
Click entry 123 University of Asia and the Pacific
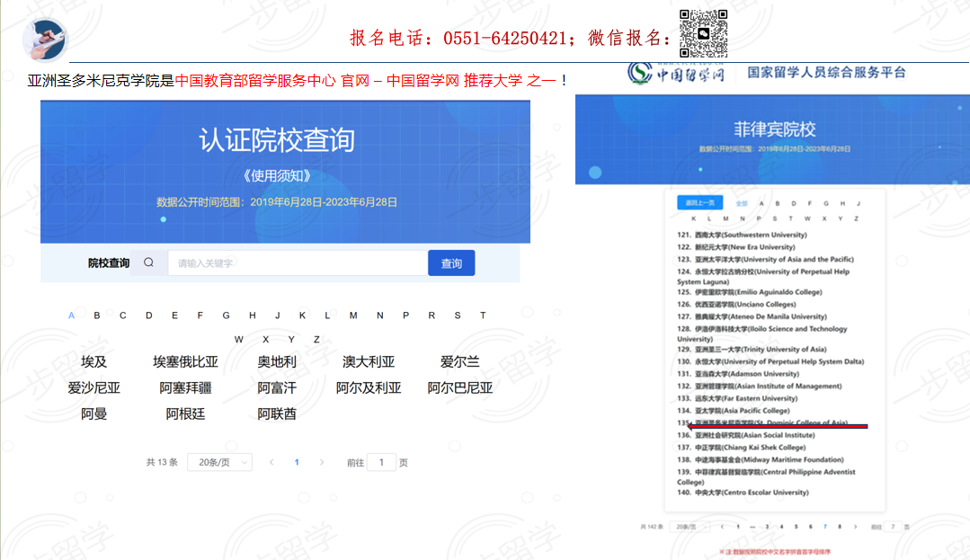[765, 259]
